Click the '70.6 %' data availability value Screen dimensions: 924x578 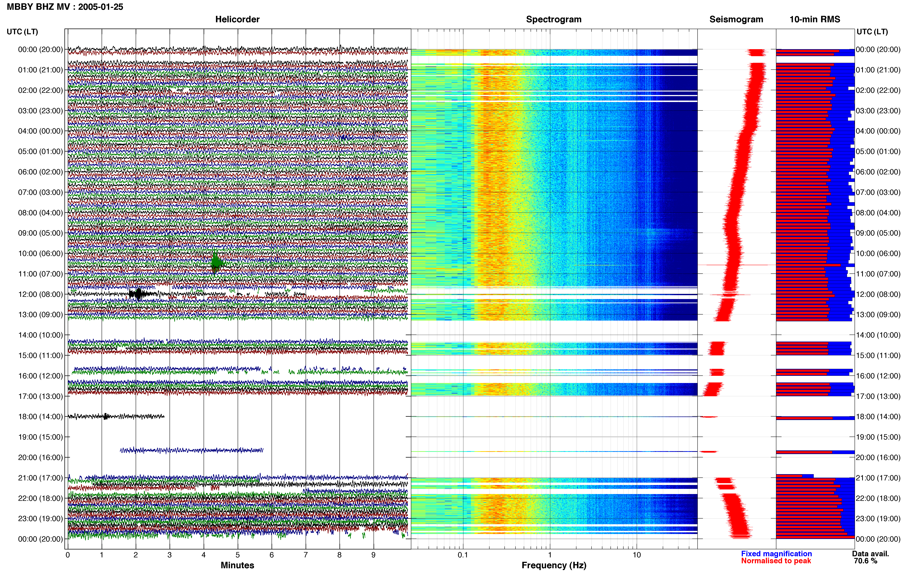click(x=865, y=561)
